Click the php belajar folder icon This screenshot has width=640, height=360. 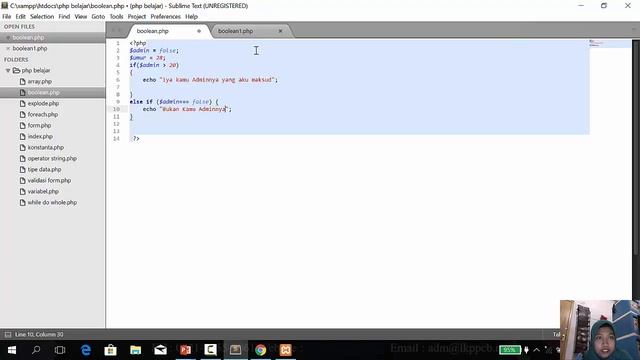[x=16, y=71]
